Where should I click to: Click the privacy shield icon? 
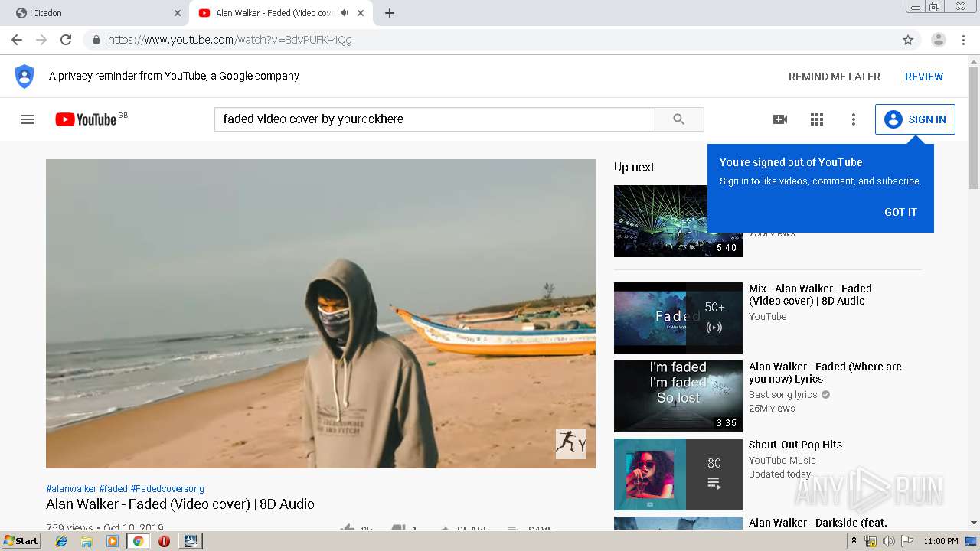24,76
